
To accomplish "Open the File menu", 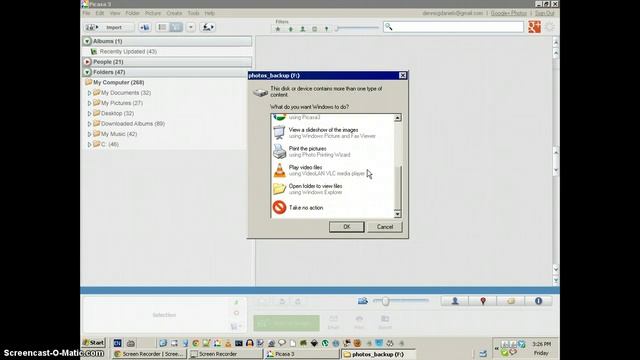I will (x=87, y=13).
